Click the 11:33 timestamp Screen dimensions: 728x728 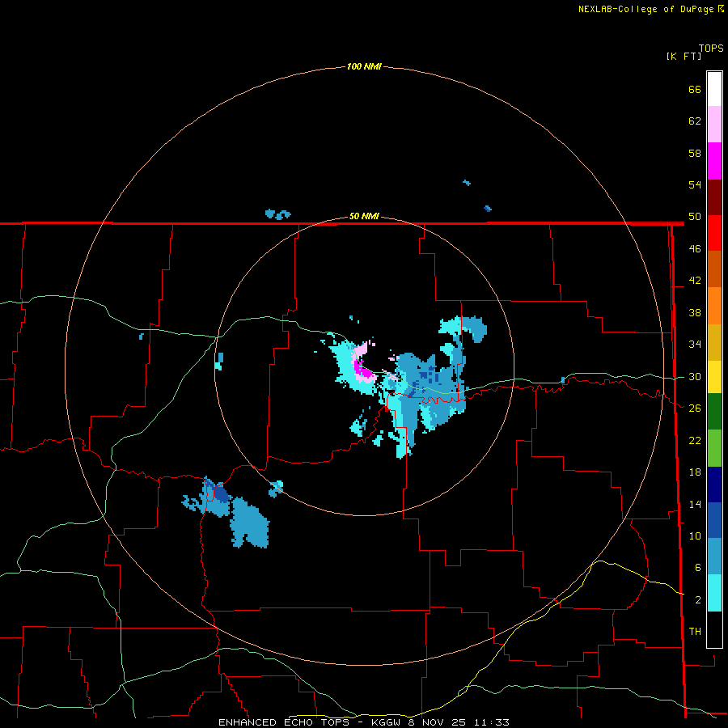point(492,722)
